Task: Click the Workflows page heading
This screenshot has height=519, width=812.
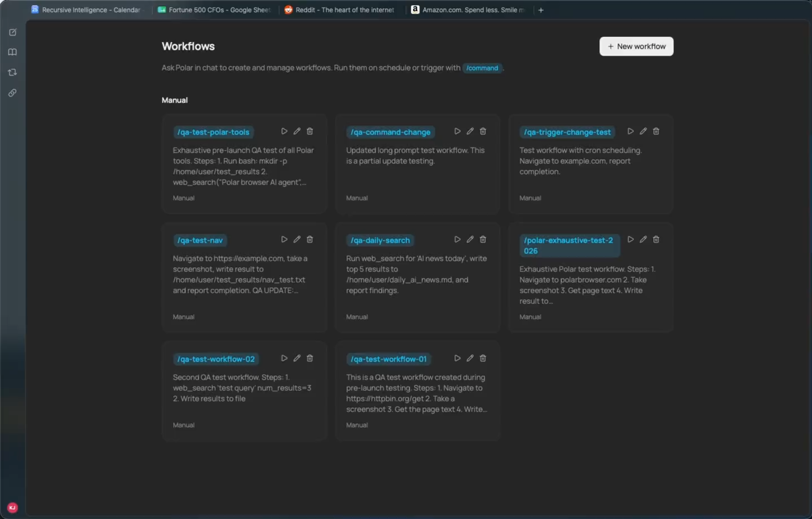Action: [188, 47]
